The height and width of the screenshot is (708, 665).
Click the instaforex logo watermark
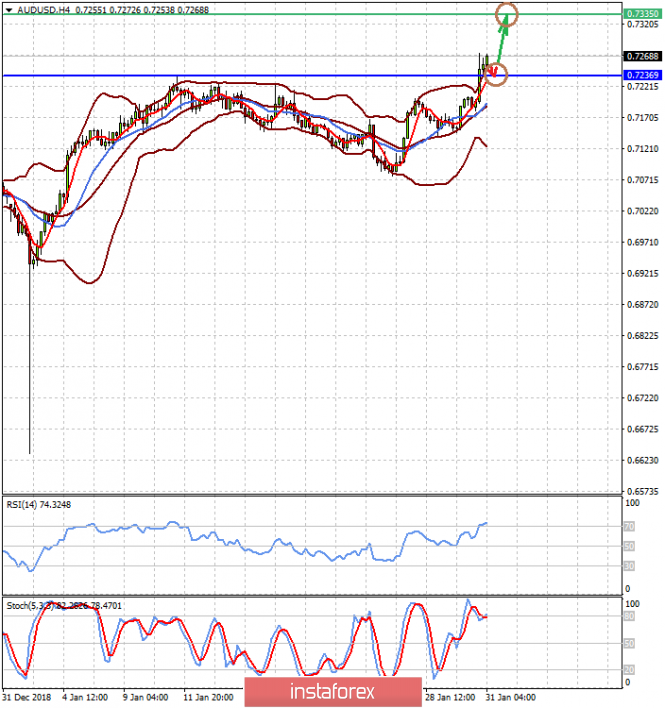pyautogui.click(x=319, y=691)
